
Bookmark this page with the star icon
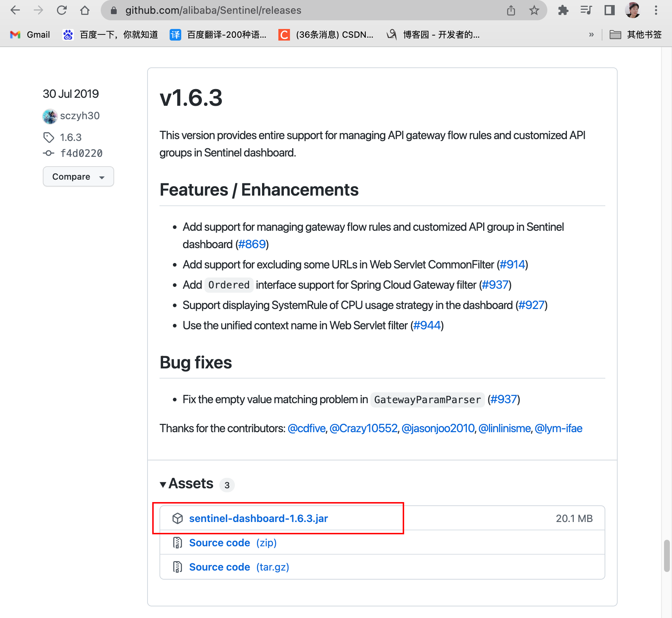click(x=534, y=10)
